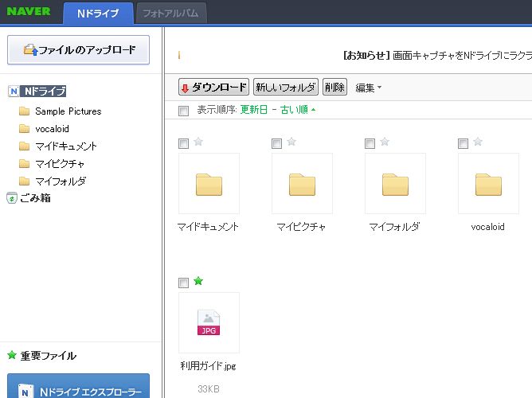Viewport: 532px width, 398px height.
Task: Create a folder with 新しいフォルダ
Action: [286, 87]
